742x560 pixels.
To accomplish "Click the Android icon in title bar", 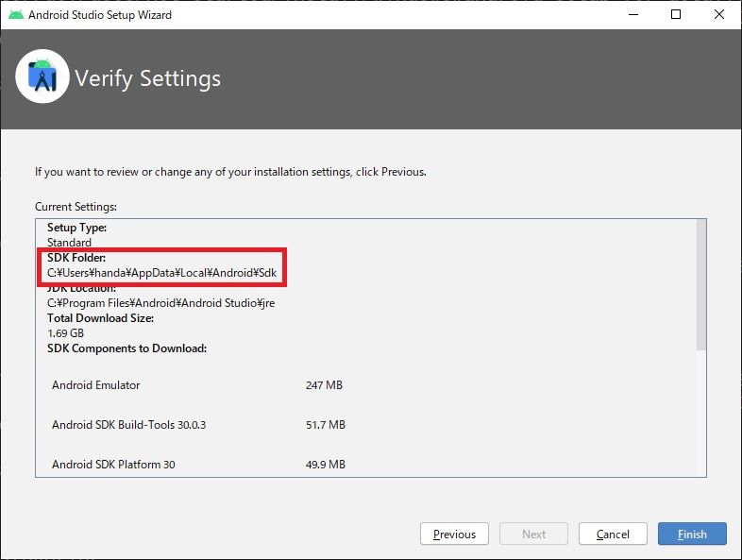I will pyautogui.click(x=15, y=15).
